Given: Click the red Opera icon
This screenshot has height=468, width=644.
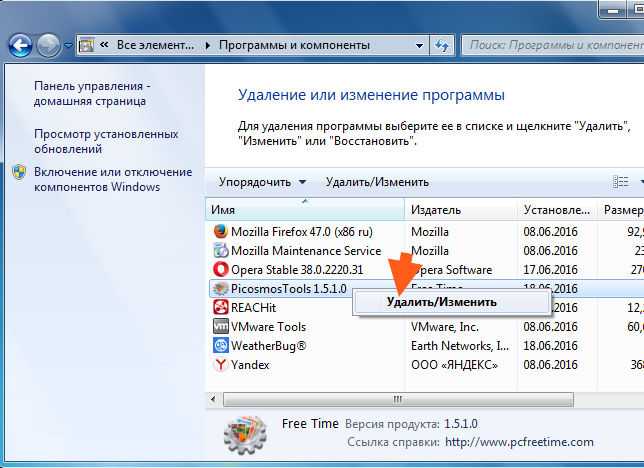Looking at the screenshot, I should point(221,270).
